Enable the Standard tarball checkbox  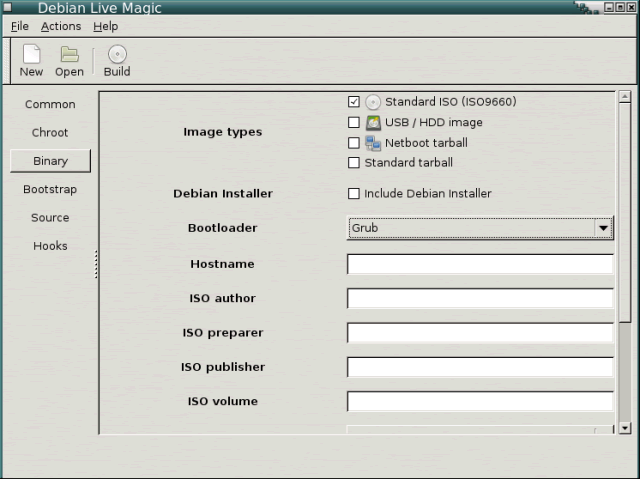pyautogui.click(x=353, y=163)
